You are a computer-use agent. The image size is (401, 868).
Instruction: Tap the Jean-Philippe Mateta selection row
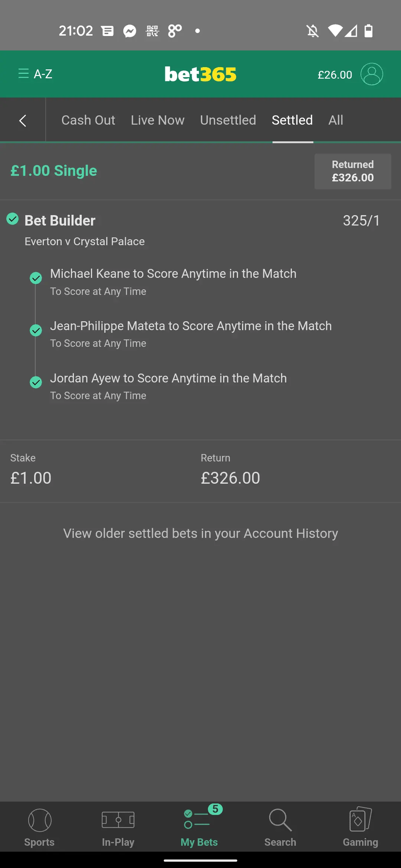[x=191, y=334]
